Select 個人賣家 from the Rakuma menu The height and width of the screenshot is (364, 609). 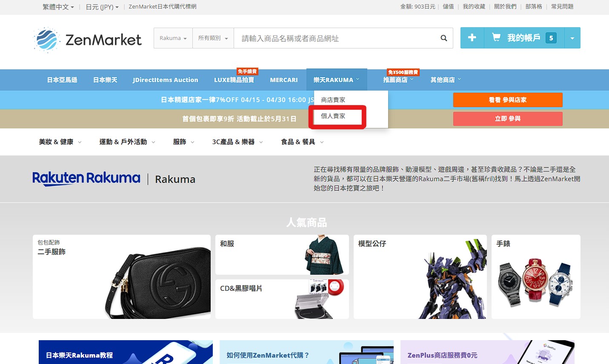click(x=333, y=116)
